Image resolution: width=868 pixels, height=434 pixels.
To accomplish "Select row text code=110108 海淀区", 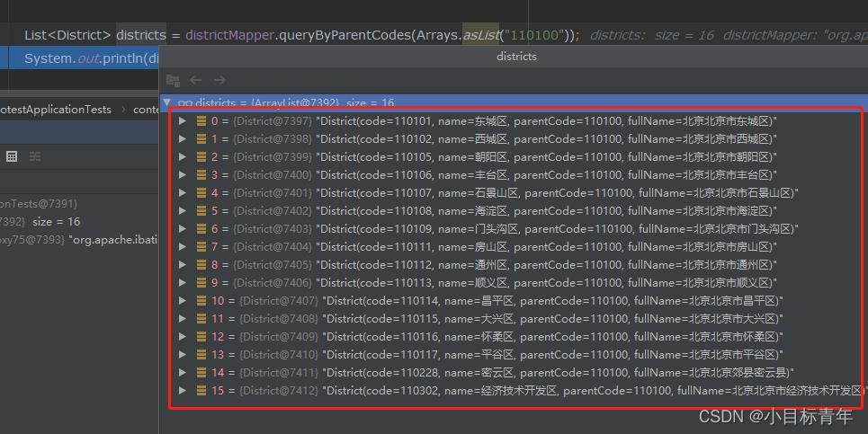I will (546, 210).
